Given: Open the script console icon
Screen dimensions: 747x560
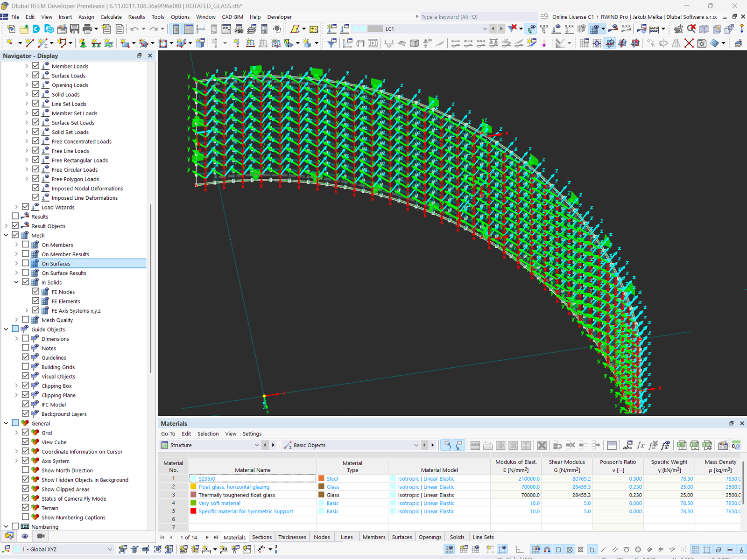Looking at the screenshot, I should (226, 29).
